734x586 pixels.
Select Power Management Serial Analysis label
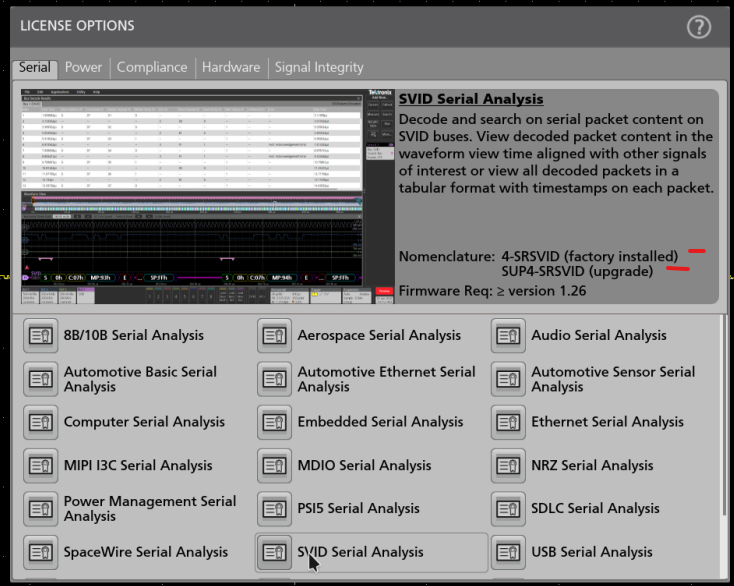150,509
